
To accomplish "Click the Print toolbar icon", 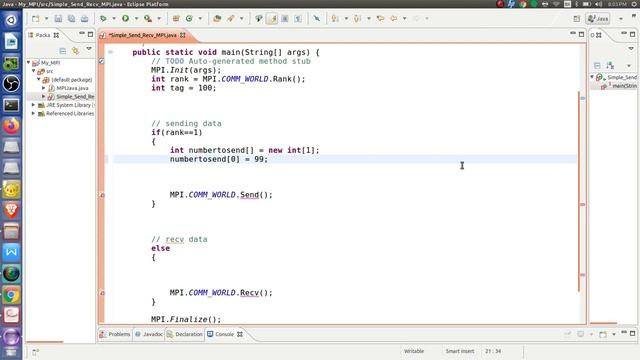I will (x=84, y=18).
